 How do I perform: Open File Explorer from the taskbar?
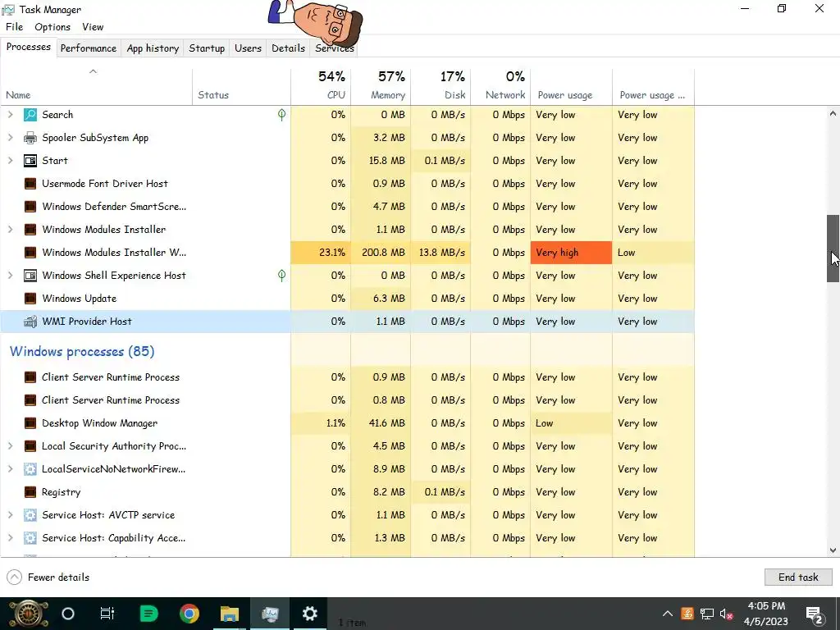click(x=230, y=614)
